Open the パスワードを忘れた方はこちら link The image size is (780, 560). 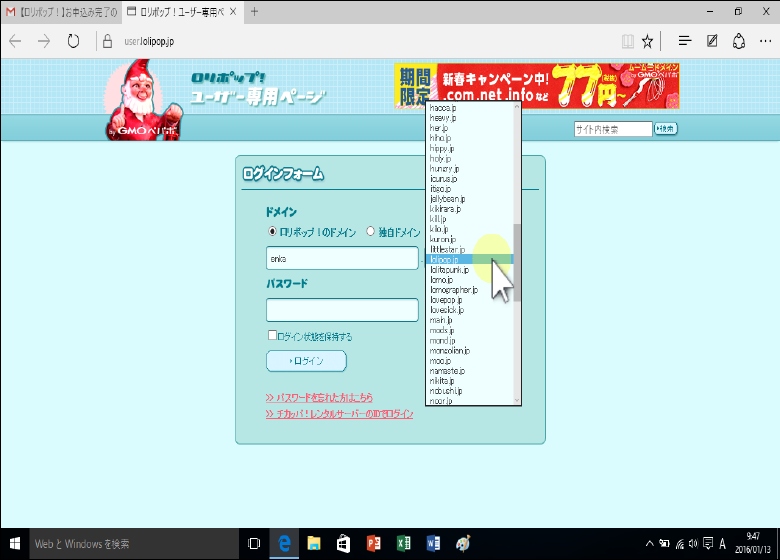[319, 397]
